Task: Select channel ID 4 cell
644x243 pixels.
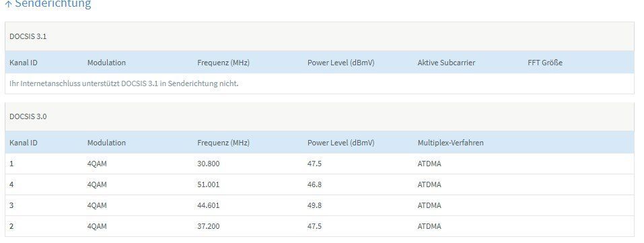Action: click(x=11, y=184)
